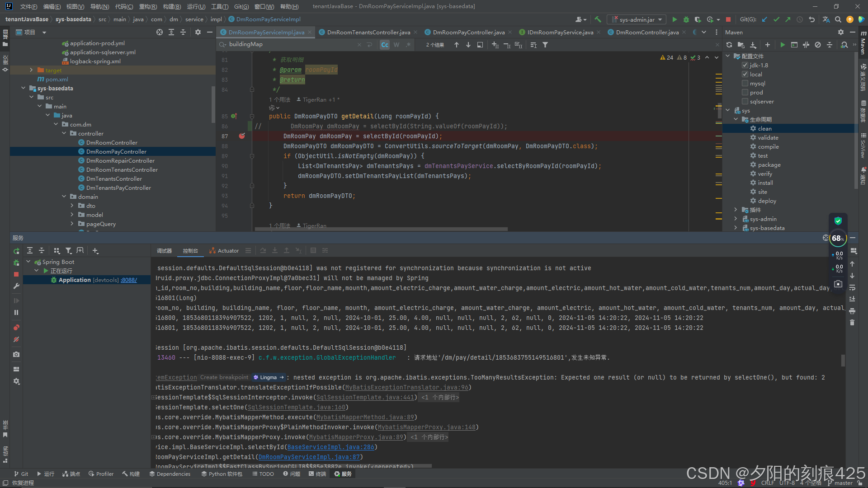Expand the sys-admin Maven module
The width and height of the screenshot is (868, 488).
pyautogui.click(x=736, y=219)
